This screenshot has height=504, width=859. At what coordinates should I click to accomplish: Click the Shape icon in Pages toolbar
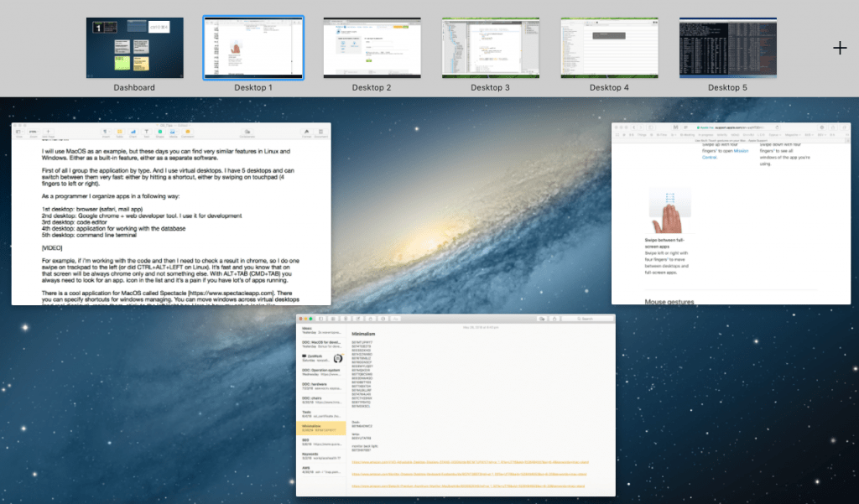(x=160, y=132)
